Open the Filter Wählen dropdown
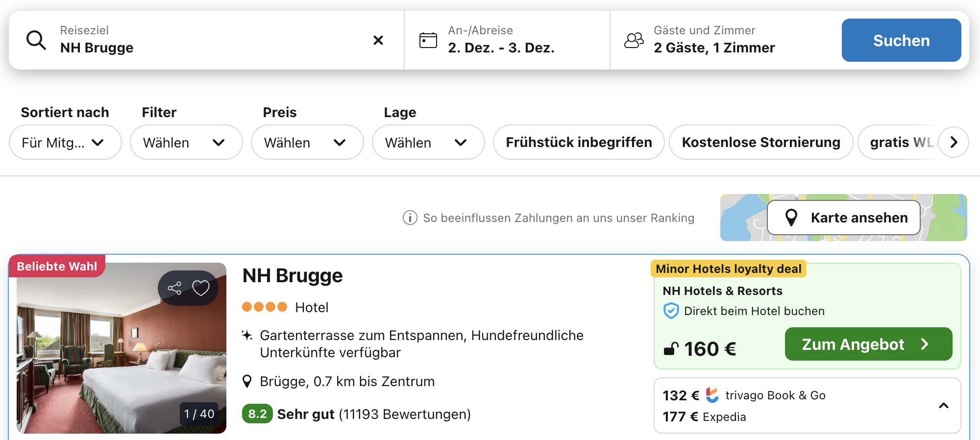This screenshot has height=440, width=980. [186, 142]
